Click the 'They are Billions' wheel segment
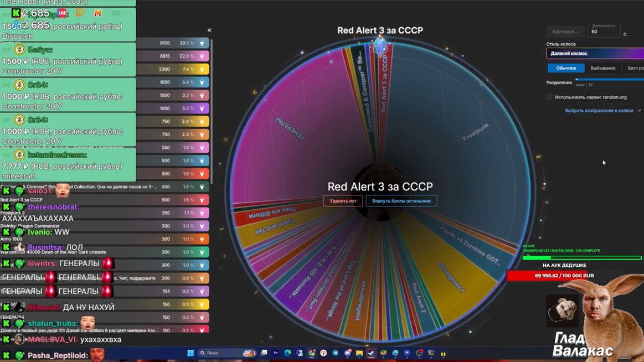Image resolution: width=644 pixels, height=362 pixels. click(271, 213)
